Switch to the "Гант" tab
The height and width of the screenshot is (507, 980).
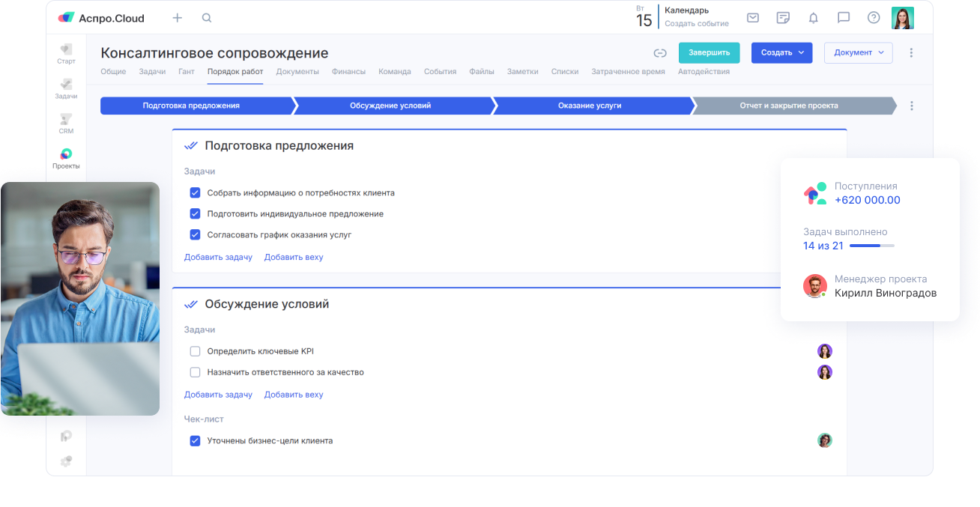click(x=187, y=72)
